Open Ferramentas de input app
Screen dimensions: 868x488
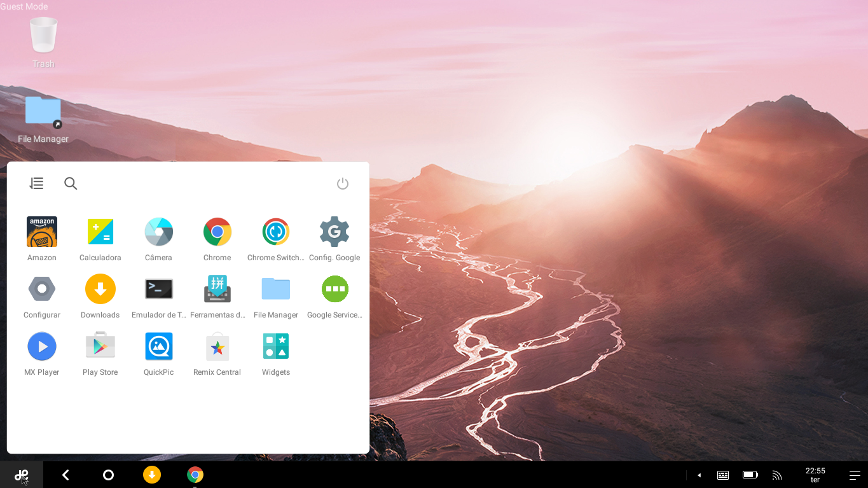point(217,296)
